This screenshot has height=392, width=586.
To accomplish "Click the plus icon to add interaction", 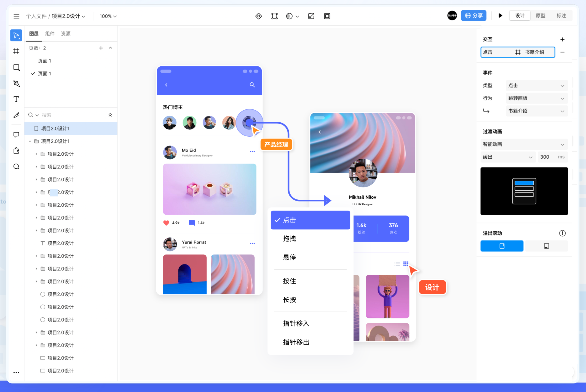I will pyautogui.click(x=562, y=39).
